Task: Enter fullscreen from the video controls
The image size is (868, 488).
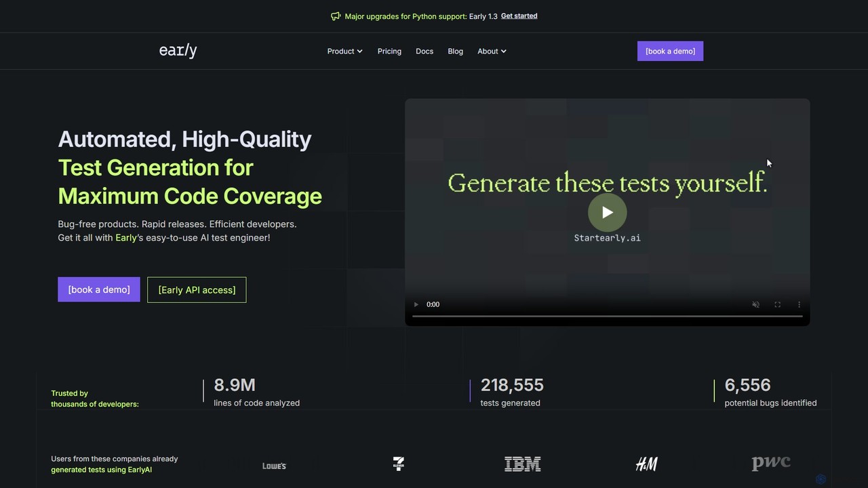Action: pyautogui.click(x=777, y=304)
